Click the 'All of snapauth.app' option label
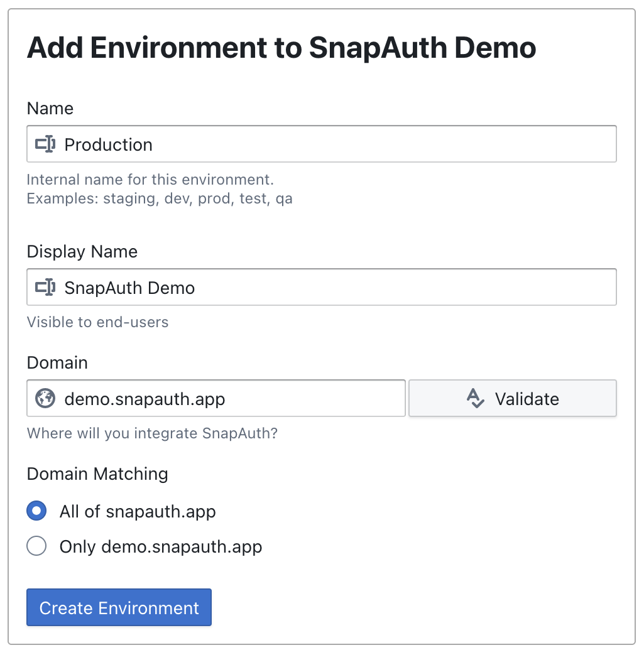Screen dimensions: 644x655 (138, 511)
